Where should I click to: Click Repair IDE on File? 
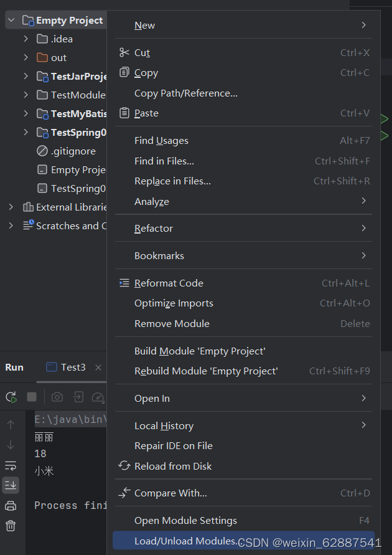point(174,445)
